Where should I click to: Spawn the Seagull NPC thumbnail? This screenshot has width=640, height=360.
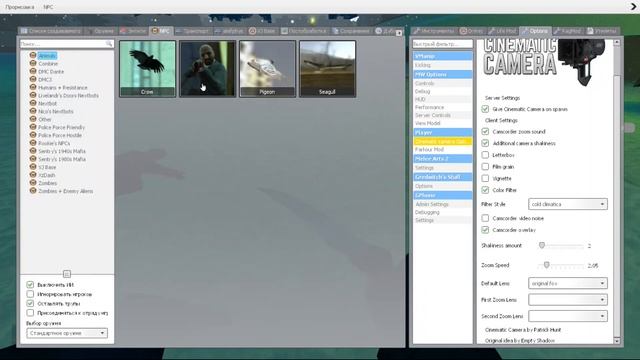tap(327, 69)
